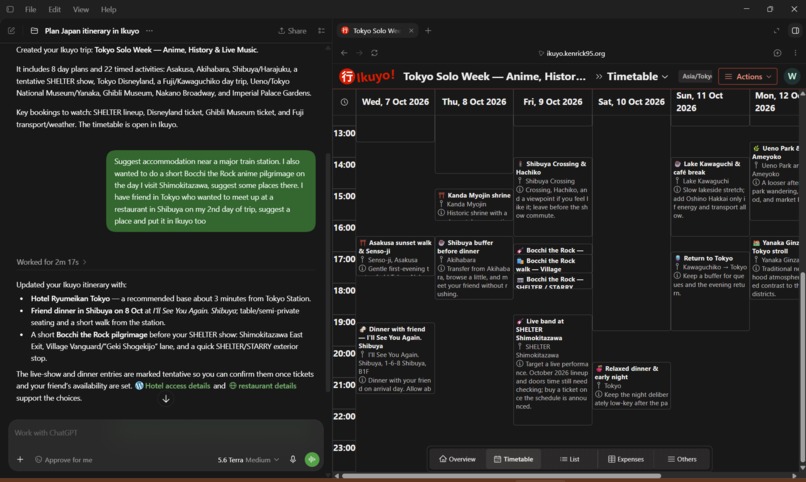The height and width of the screenshot is (482, 806).
Task: Toggle the sidebar icon left of File menu
Action: (x=10, y=9)
